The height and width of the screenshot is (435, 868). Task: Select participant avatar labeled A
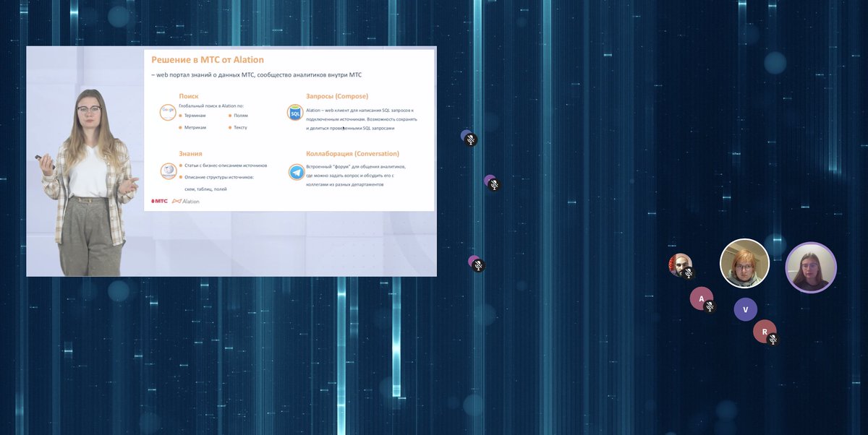click(701, 298)
